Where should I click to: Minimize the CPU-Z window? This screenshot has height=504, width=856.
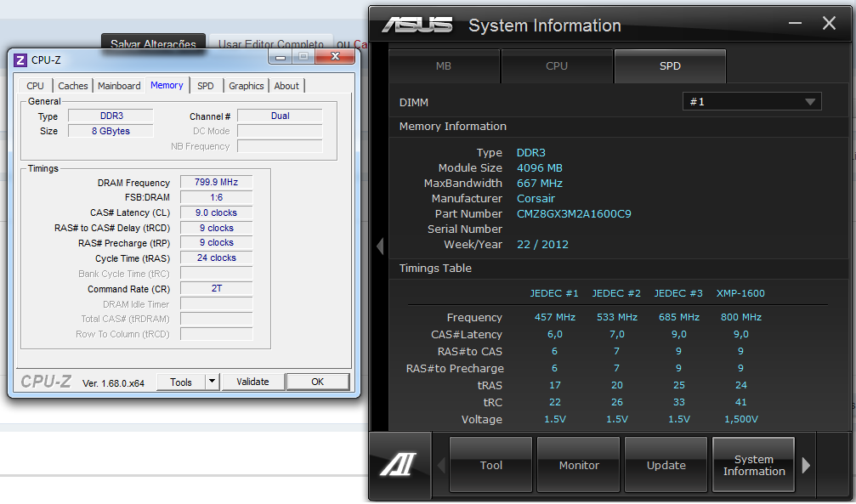coord(281,57)
